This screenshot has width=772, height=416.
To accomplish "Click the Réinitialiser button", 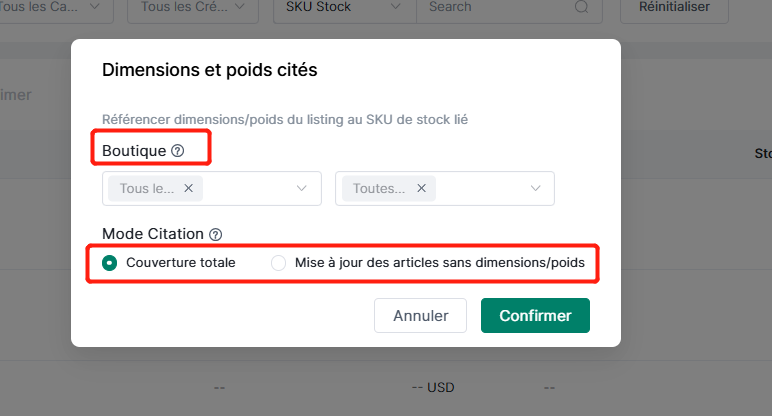I will (674, 8).
